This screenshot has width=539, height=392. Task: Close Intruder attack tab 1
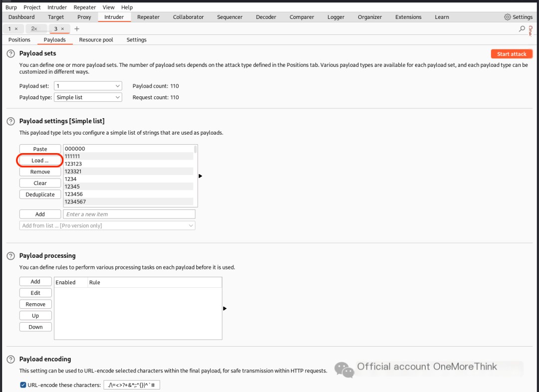(16, 29)
